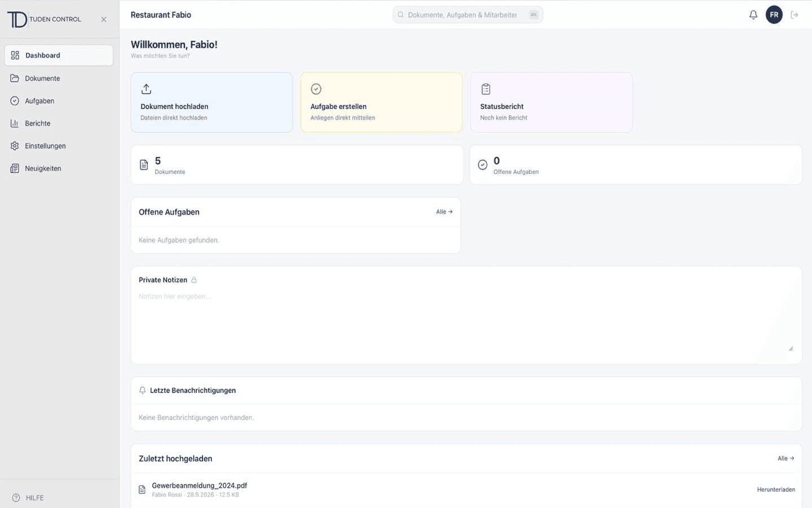812x508 pixels.
Task: Click the bell icon beside Letzte Benachrichtigungen
Action: 143,390
